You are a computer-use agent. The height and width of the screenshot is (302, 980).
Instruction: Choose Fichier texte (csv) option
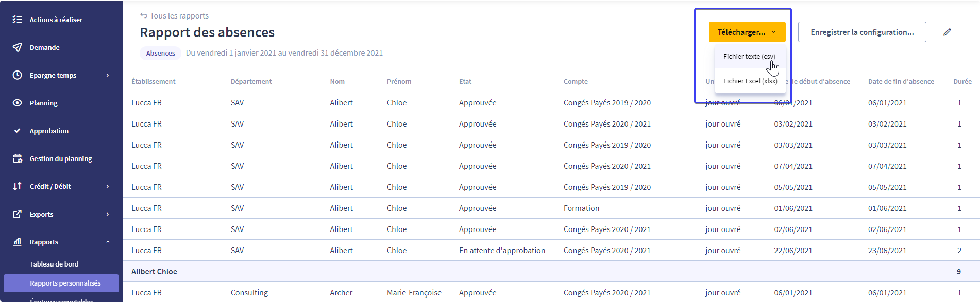749,57
